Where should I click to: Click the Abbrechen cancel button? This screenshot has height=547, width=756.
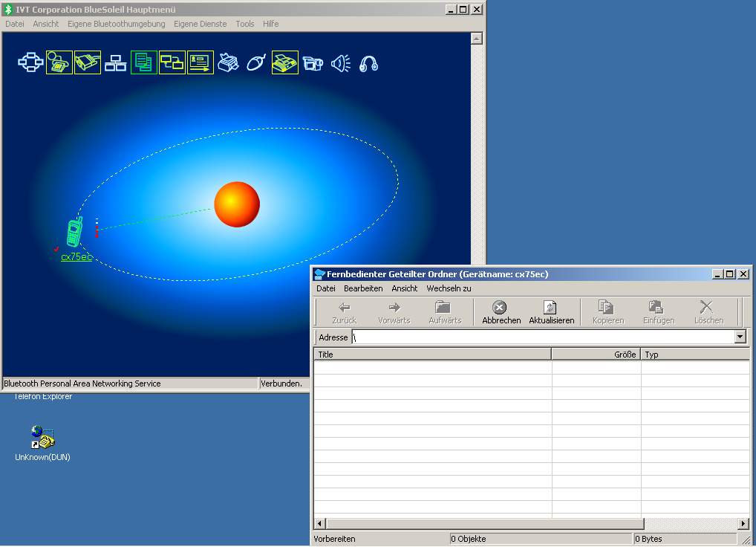501,312
